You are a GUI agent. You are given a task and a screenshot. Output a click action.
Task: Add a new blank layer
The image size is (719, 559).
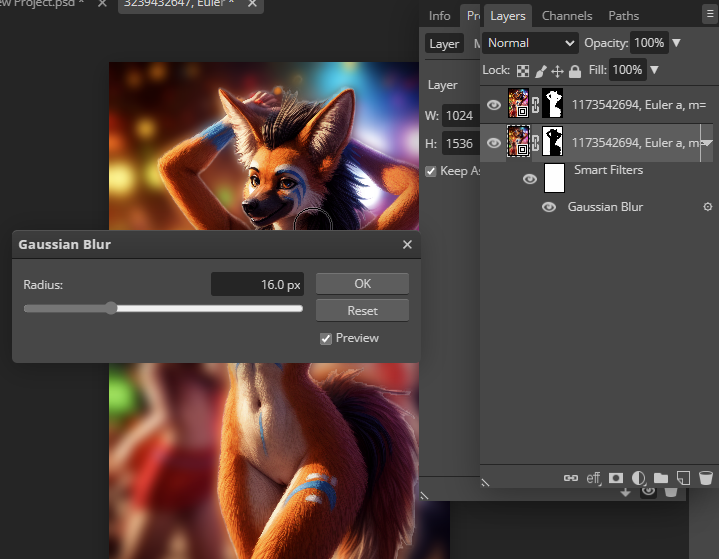[683, 478]
